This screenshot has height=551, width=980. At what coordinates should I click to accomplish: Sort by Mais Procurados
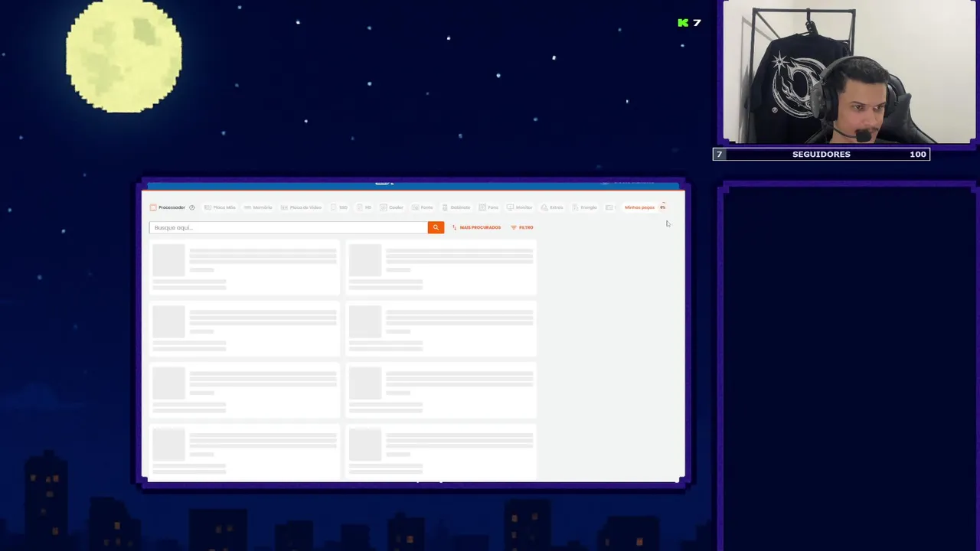pyautogui.click(x=476, y=227)
